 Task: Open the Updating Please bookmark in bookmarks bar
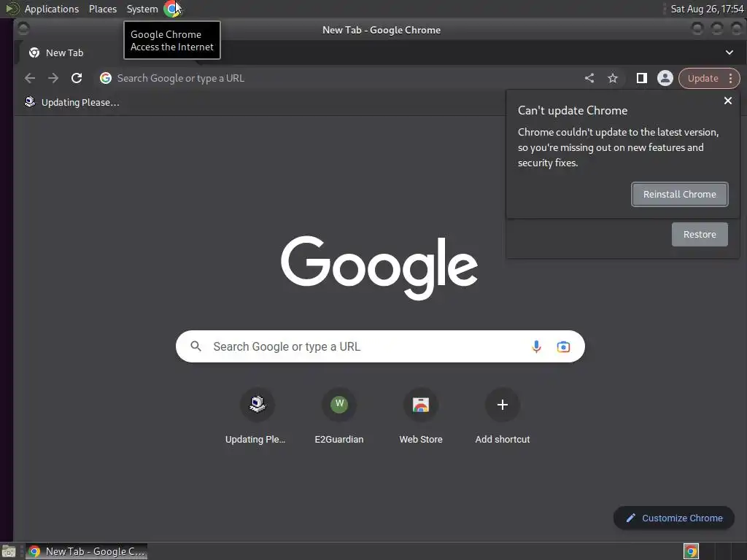[72, 102]
